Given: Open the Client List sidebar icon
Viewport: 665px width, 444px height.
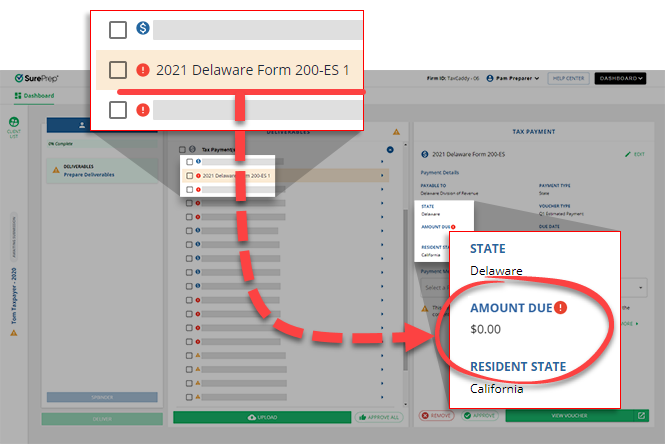Looking at the screenshot, I should [x=14, y=127].
